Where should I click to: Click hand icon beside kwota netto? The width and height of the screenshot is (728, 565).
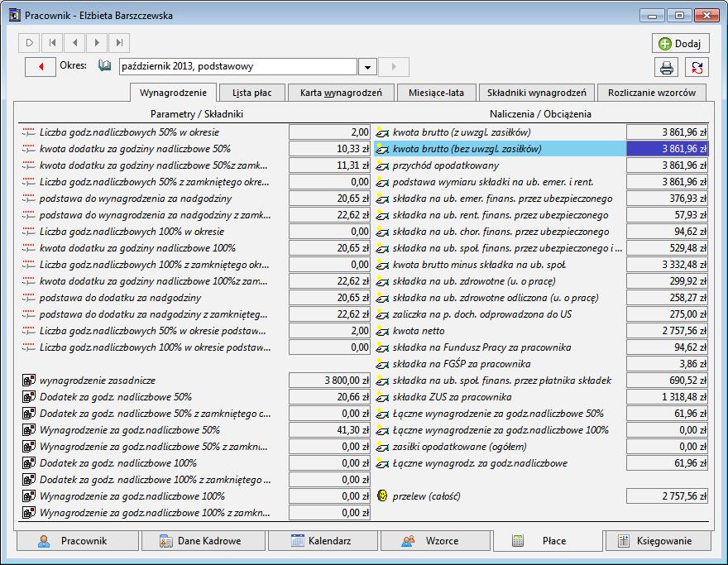tap(381, 331)
